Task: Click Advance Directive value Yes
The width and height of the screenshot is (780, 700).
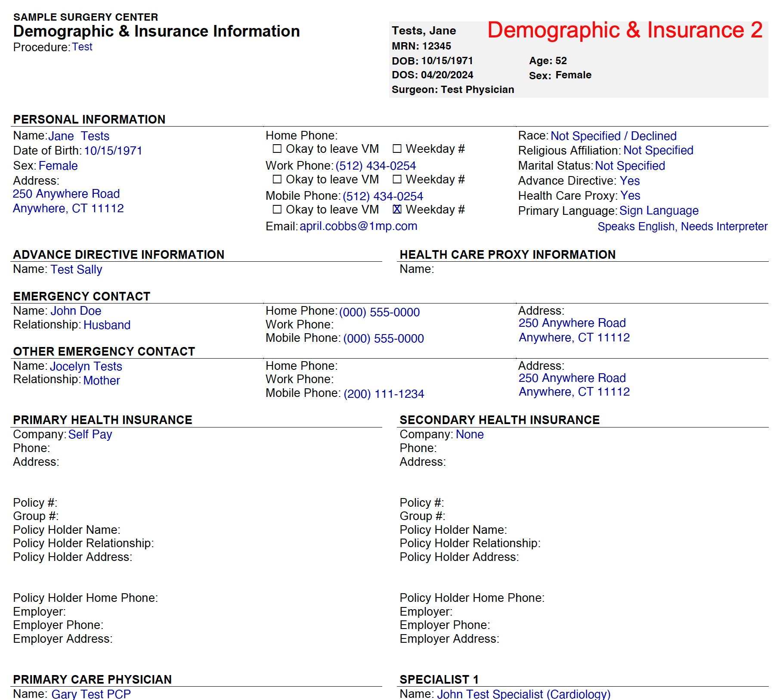Action: [x=630, y=181]
